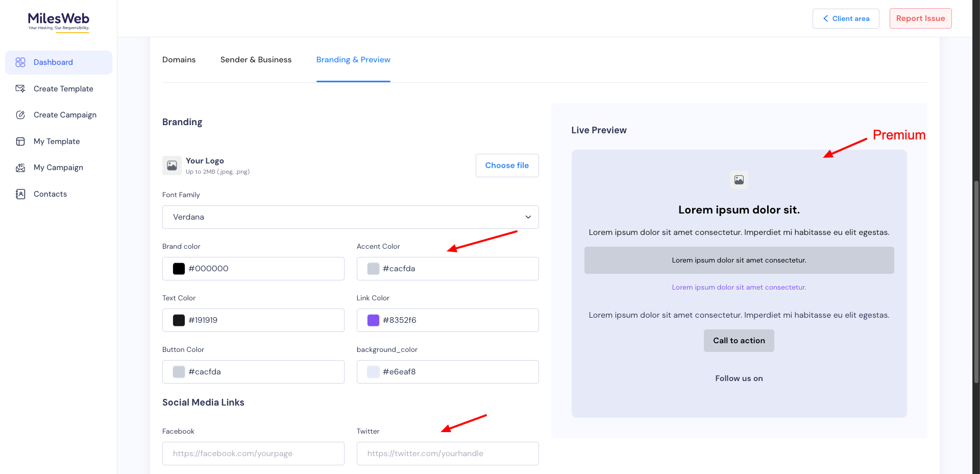This screenshot has width=980, height=474.
Task: Select the Branding & Preview tab
Action: click(353, 60)
